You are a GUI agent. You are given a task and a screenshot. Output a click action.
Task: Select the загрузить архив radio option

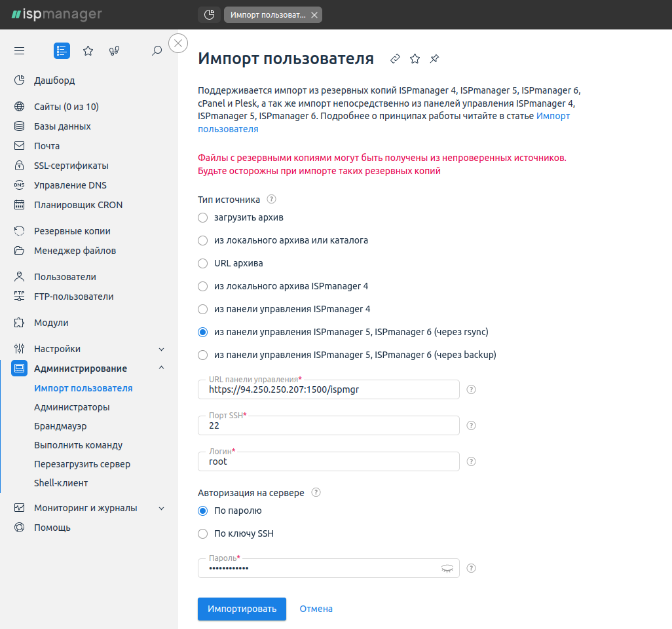203,218
